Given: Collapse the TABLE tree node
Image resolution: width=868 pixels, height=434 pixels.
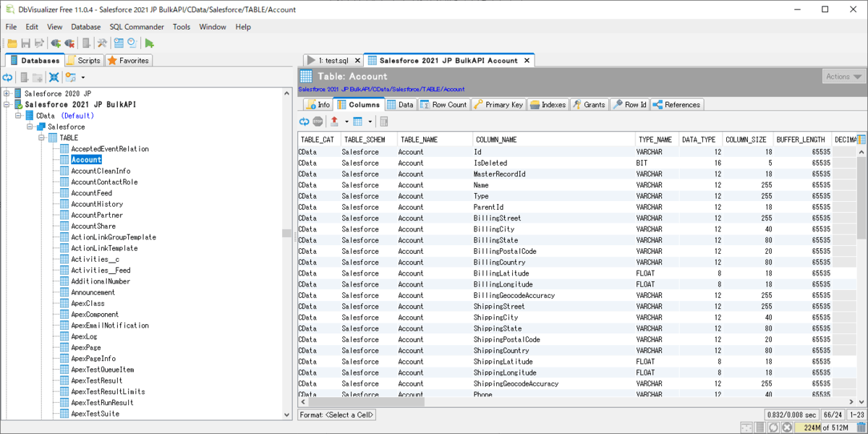Looking at the screenshot, I should pos(42,137).
